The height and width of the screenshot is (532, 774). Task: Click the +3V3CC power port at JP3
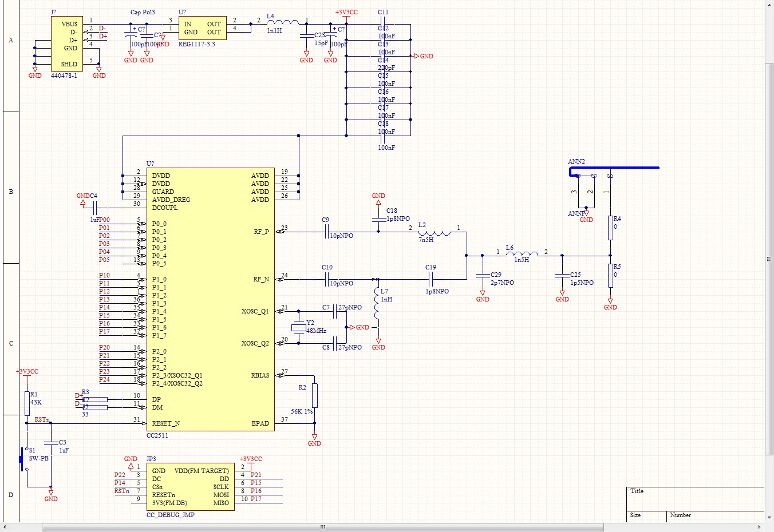[x=251, y=459]
